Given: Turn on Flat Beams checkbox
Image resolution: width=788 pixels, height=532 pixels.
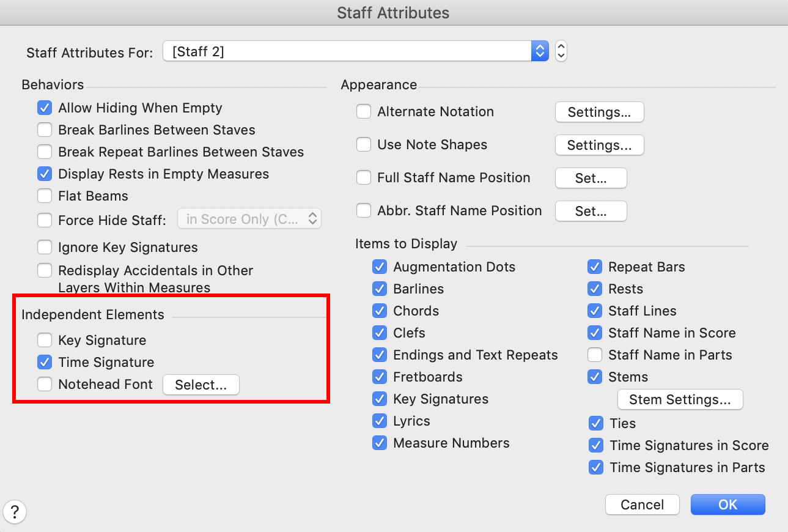Looking at the screenshot, I should coord(45,196).
